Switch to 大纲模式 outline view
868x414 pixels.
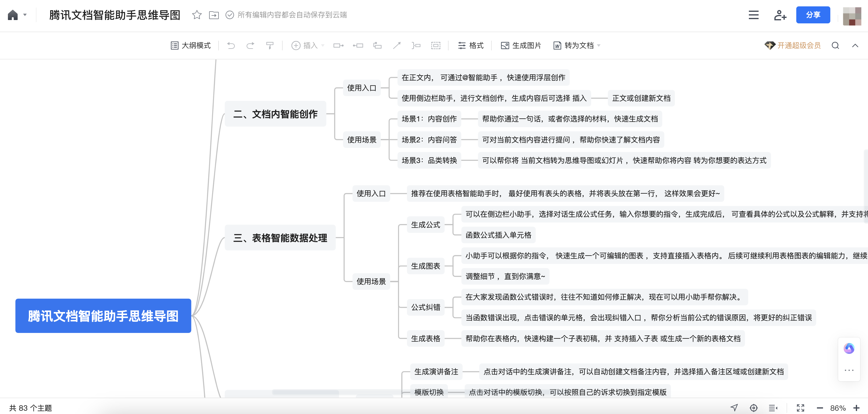(x=191, y=46)
